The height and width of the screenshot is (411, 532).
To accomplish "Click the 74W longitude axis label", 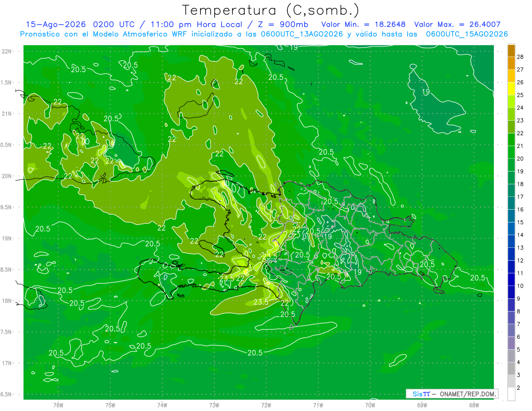I will pyautogui.click(x=162, y=405).
